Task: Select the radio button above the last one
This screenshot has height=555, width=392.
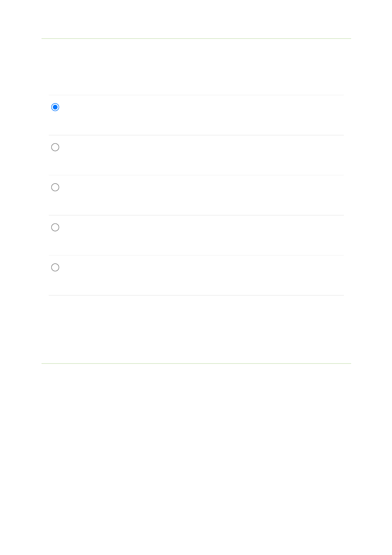Action: click(x=55, y=227)
